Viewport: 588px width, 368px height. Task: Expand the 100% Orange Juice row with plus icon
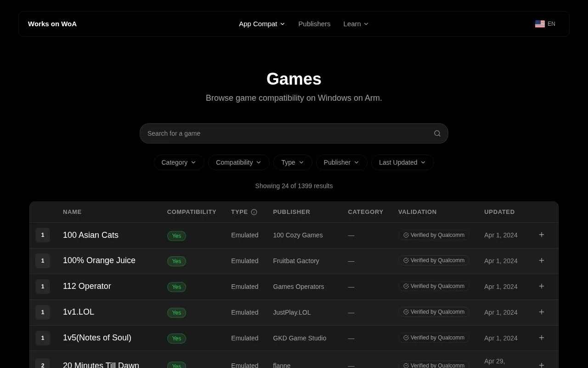click(x=542, y=260)
